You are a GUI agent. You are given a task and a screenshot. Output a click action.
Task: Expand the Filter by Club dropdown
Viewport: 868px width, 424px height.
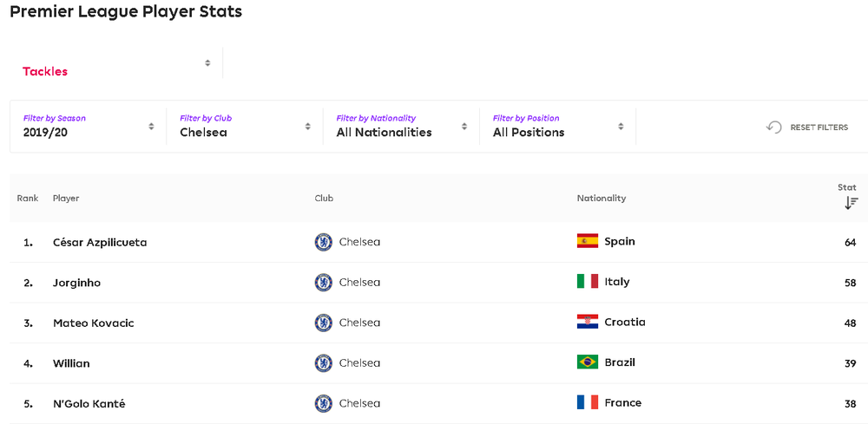point(245,127)
